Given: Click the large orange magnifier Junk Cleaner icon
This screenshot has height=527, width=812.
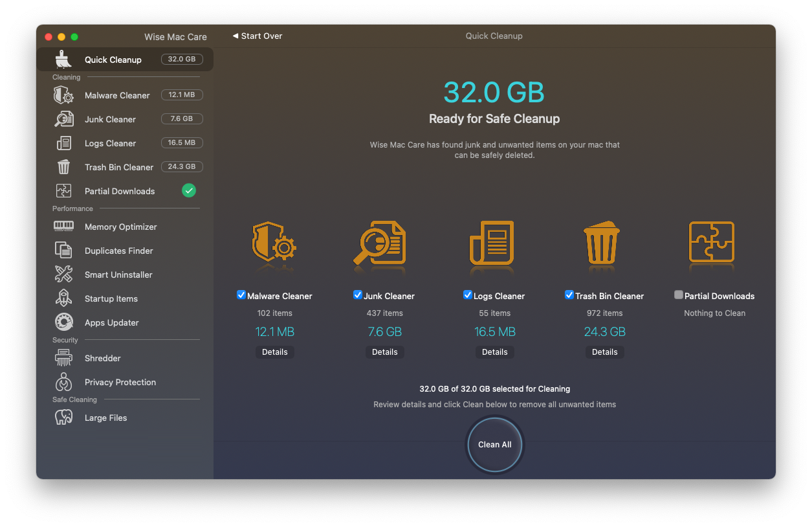Looking at the screenshot, I should [380, 243].
